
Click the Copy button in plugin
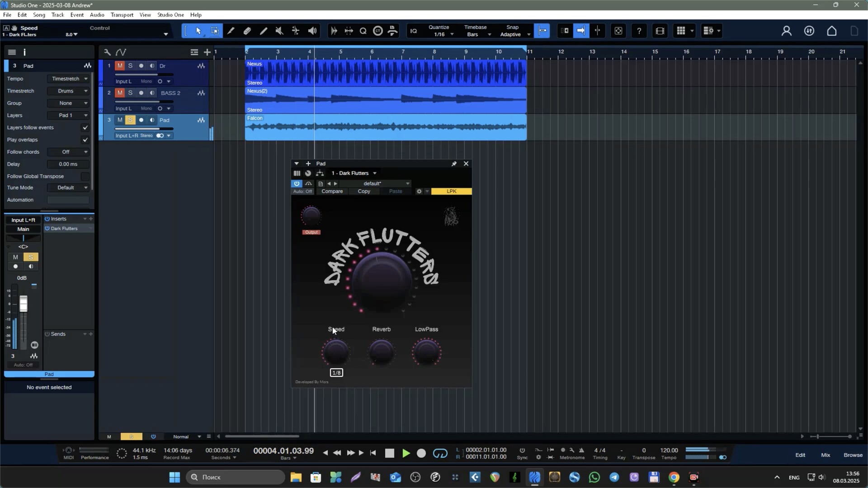tap(364, 191)
